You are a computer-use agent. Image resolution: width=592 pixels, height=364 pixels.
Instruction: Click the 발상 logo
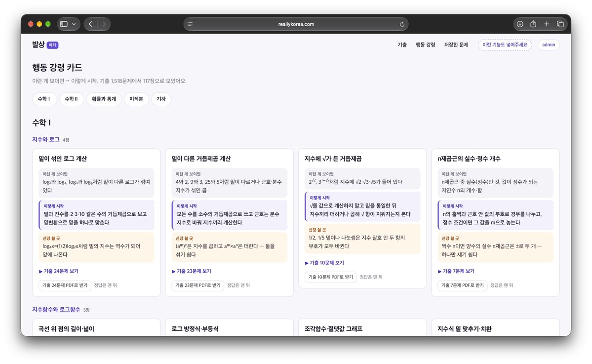pos(39,44)
